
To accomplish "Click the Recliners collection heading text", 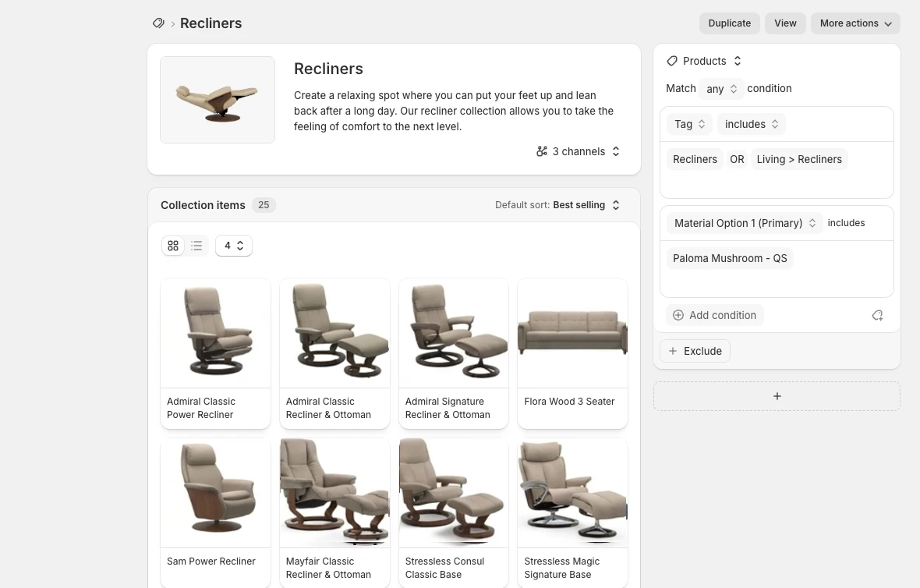I will tap(328, 69).
